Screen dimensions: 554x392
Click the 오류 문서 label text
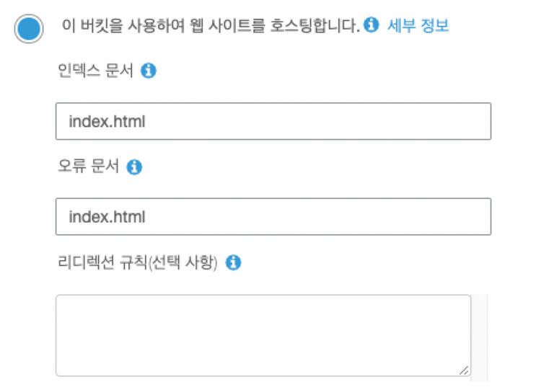point(88,166)
